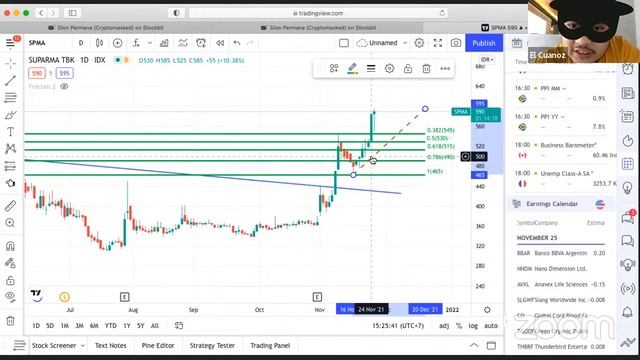Lock the selected drawing

click(x=408, y=69)
